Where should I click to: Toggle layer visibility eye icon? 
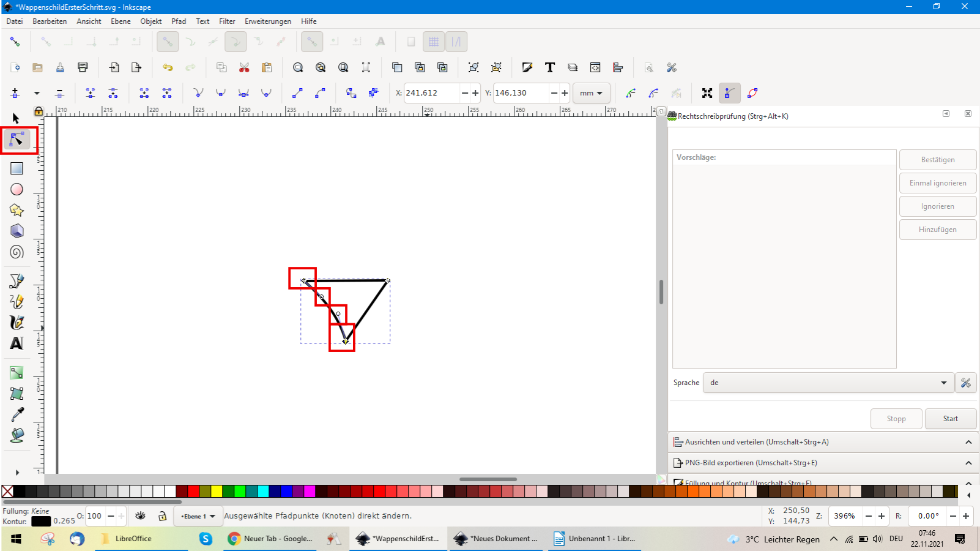[x=140, y=516]
